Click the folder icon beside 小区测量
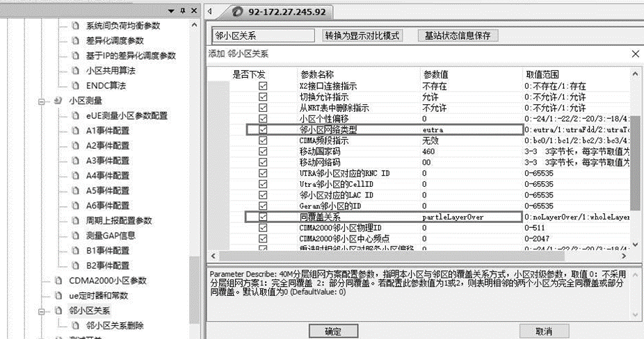 pos(58,101)
